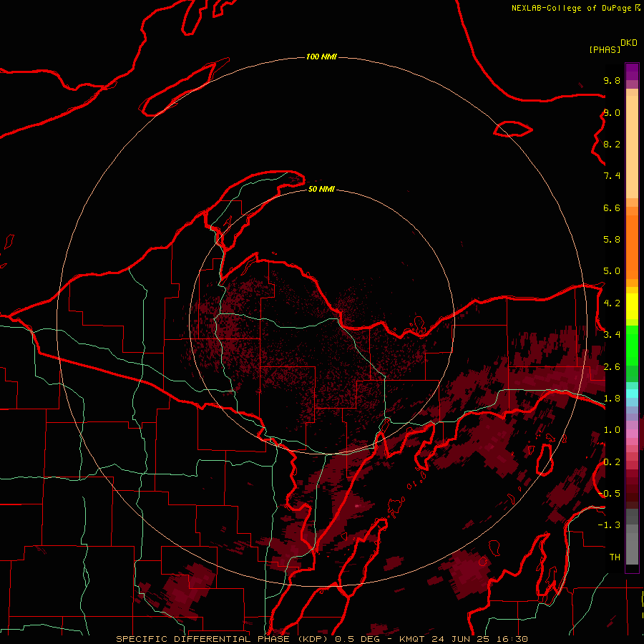Click the bright yellow segment of the color bar
The height and width of the screenshot is (644, 644).
coord(632,306)
